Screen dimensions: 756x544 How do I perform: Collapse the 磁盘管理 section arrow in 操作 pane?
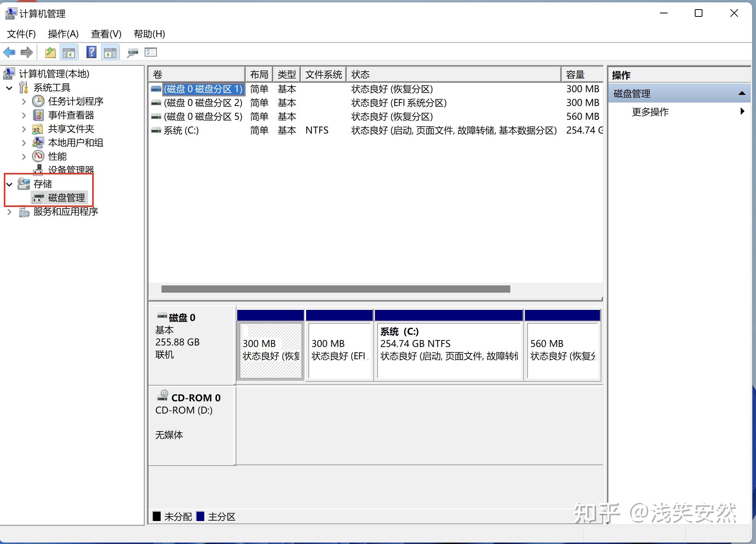point(741,93)
